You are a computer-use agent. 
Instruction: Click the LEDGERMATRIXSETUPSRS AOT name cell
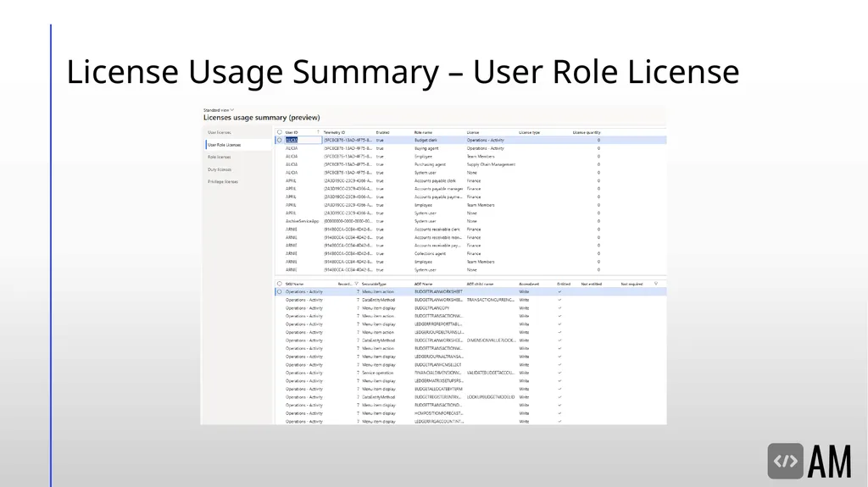438,381
